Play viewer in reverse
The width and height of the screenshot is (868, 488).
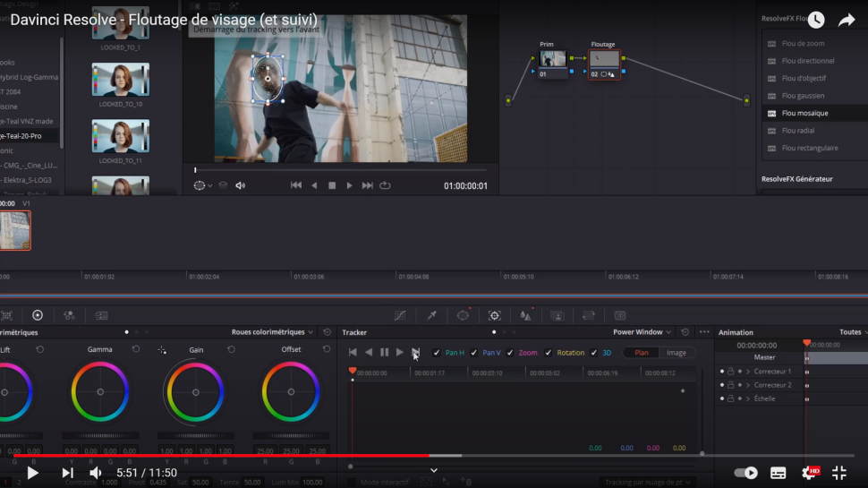[314, 185]
